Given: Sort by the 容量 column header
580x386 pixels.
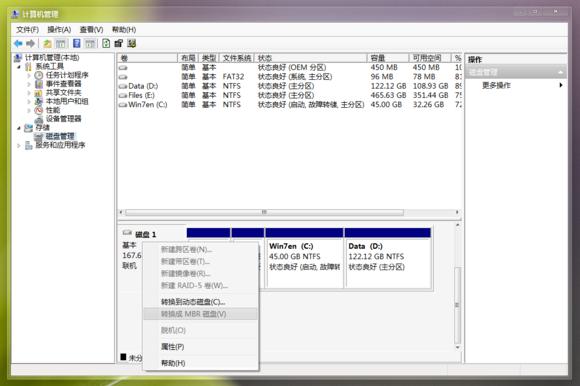Looking at the screenshot, I should pos(388,58).
